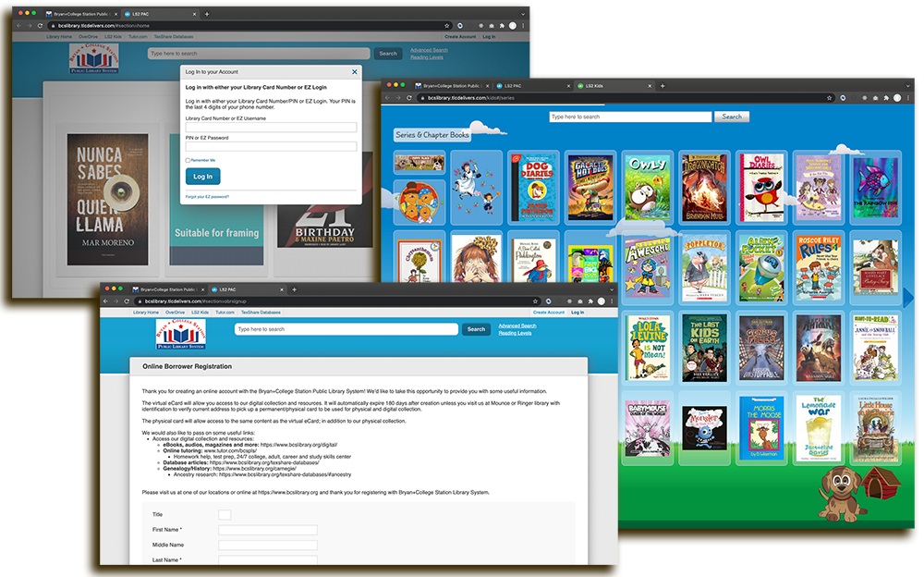The width and height of the screenshot is (924, 577).
Task: Open Nunca Sabes Quien Llama cover
Action: 108,200
